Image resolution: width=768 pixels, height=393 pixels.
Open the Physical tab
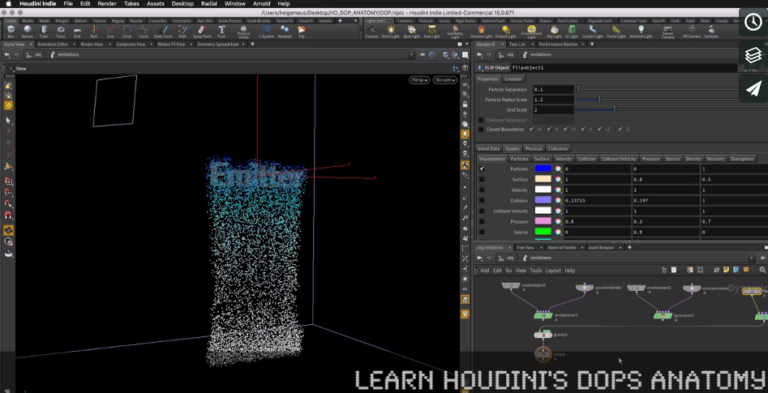(534, 148)
